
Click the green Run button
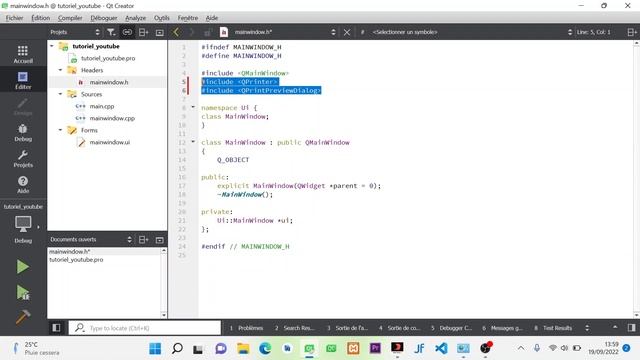pyautogui.click(x=23, y=267)
